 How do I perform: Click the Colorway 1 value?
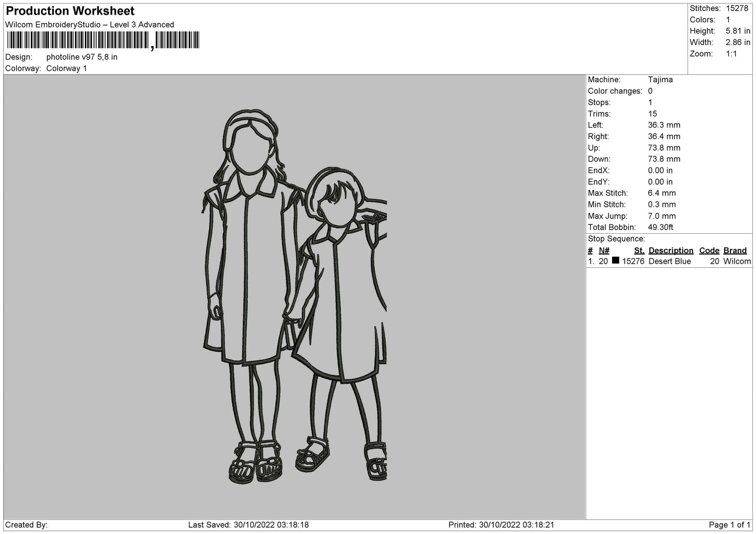pos(66,69)
